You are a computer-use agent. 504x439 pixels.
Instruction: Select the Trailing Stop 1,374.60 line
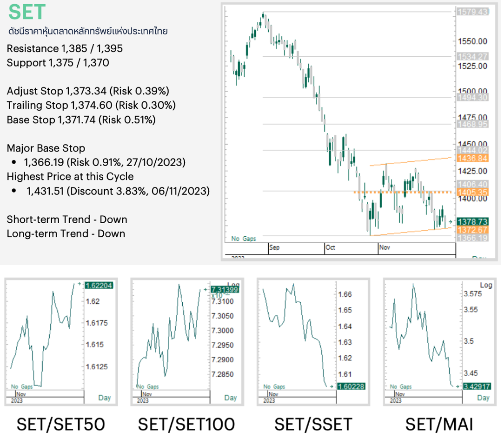[x=91, y=105]
